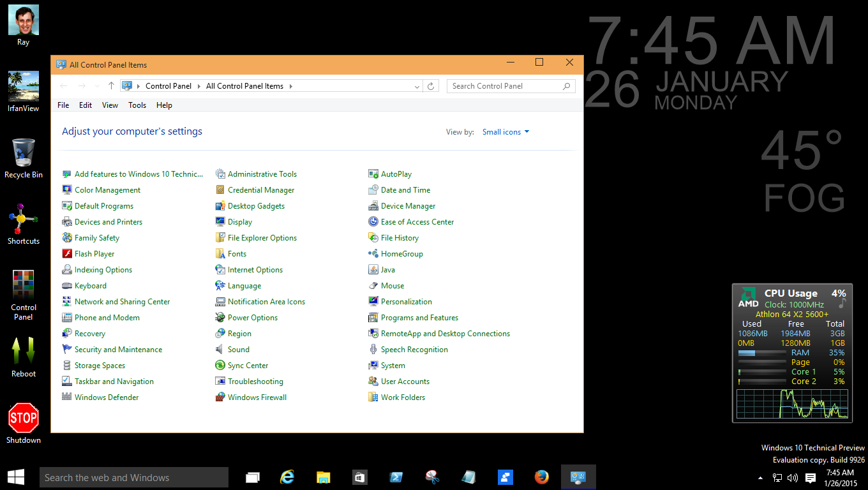868x490 pixels.
Task: Open the File History link
Action: (400, 238)
